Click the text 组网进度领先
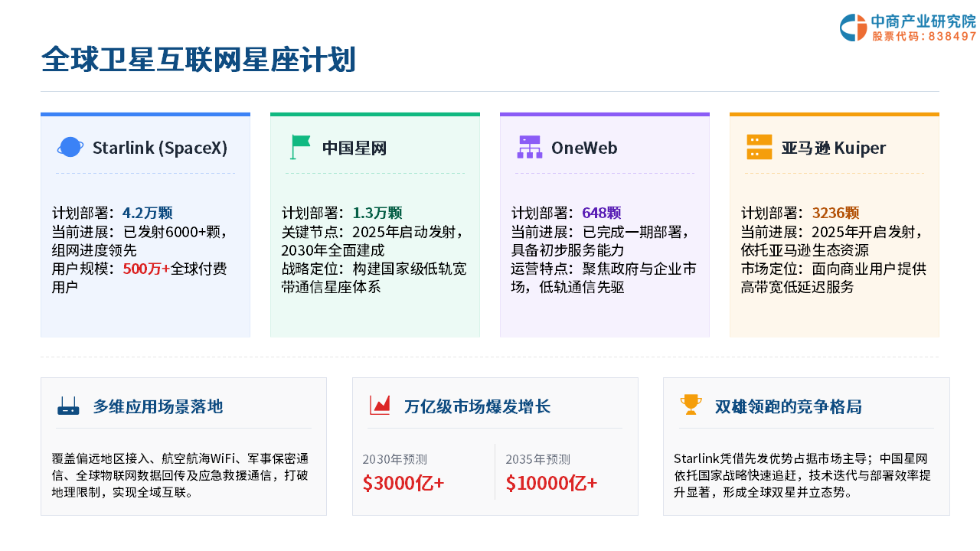Image resolution: width=980 pixels, height=551 pixels. coord(94,250)
